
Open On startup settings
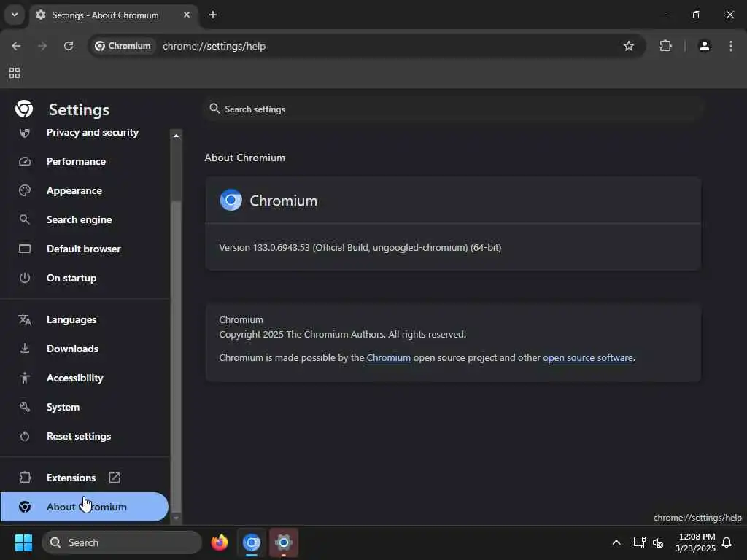(x=85, y=278)
